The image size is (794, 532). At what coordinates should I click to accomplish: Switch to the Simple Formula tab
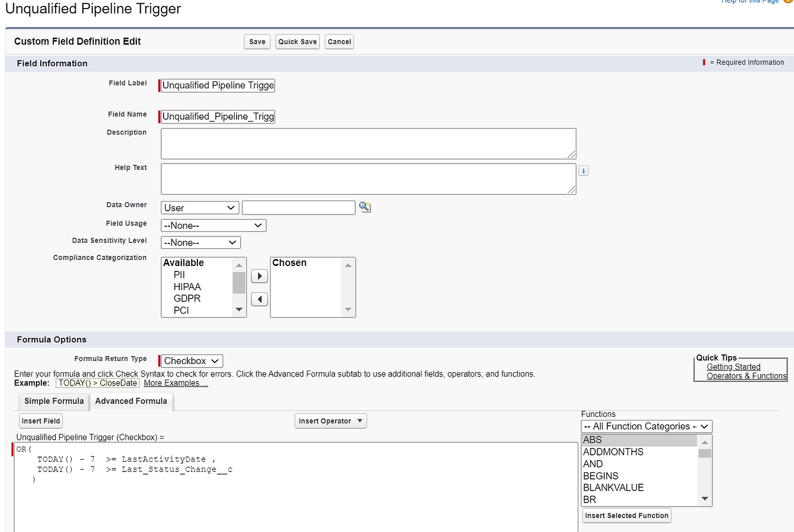click(53, 401)
